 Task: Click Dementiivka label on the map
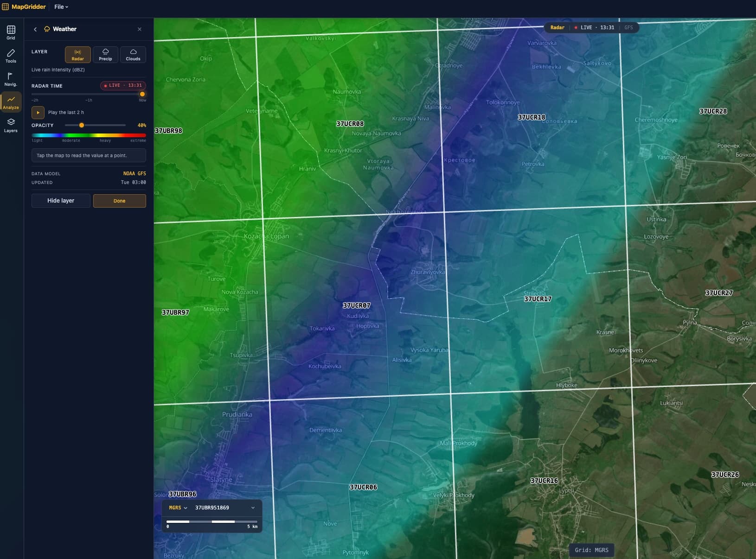click(326, 430)
